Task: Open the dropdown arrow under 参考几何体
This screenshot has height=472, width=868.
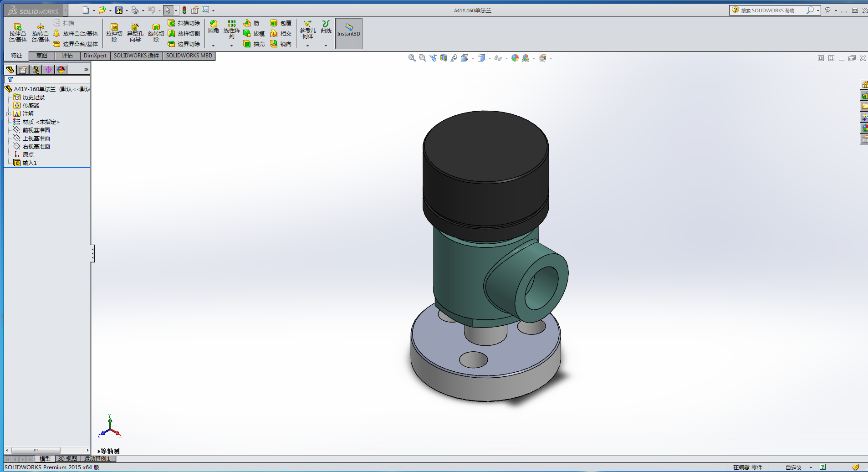Action: [x=307, y=46]
